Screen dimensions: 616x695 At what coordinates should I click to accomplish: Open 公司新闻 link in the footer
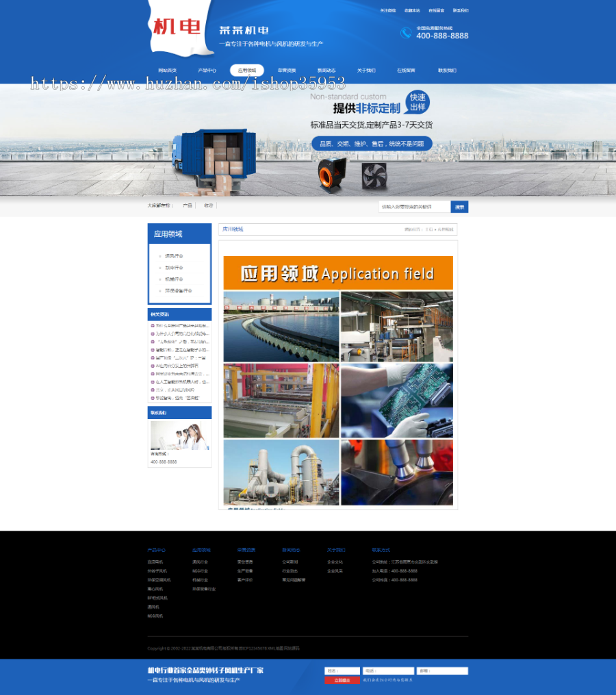coord(290,561)
